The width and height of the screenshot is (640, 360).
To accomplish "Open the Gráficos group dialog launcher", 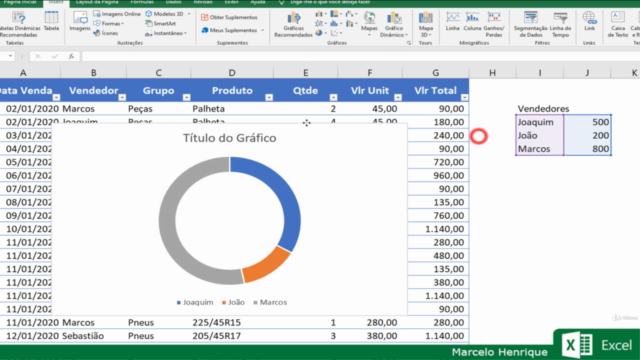I will [x=409, y=43].
